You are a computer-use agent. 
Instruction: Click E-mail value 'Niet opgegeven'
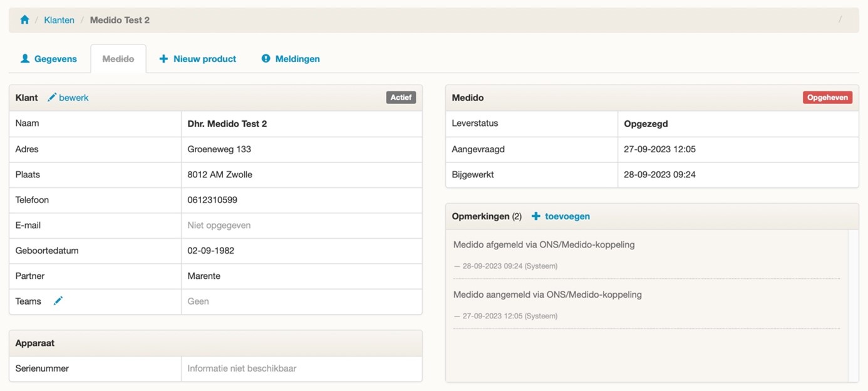coord(219,225)
